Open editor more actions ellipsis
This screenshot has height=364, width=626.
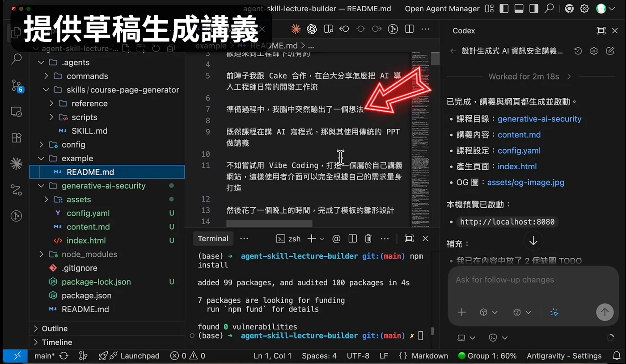(425, 29)
